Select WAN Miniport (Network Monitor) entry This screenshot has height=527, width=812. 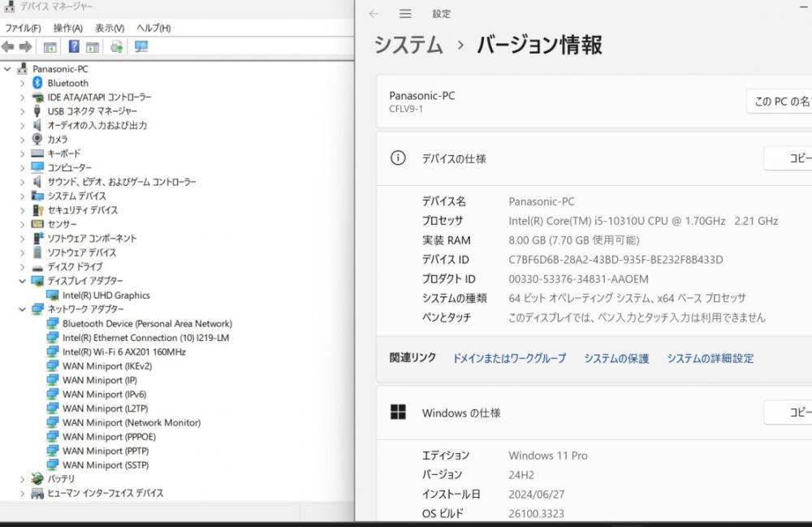[x=132, y=422]
